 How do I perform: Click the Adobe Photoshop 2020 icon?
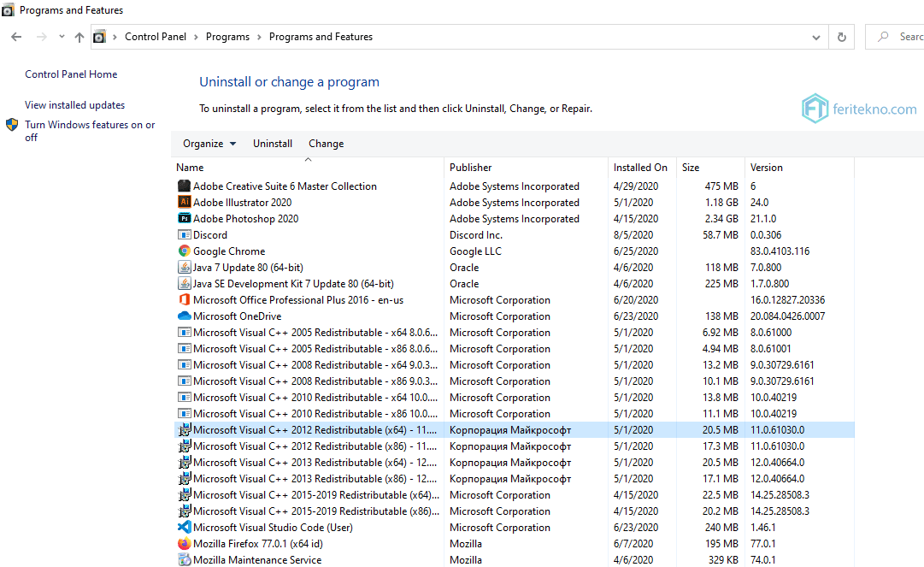pos(185,218)
